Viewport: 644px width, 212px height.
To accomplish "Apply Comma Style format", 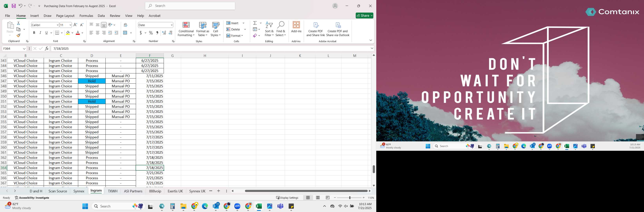I will point(157,33).
